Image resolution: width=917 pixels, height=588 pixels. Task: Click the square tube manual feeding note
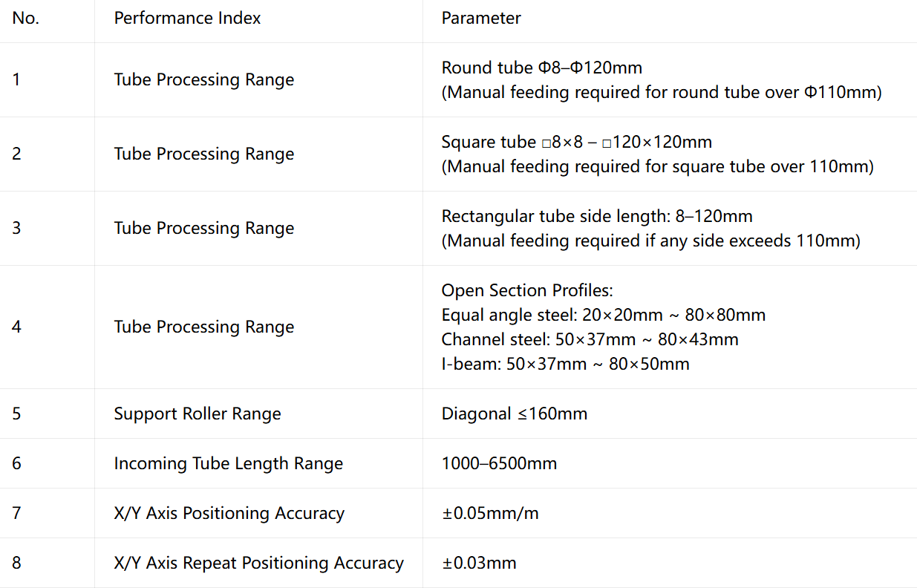(658, 166)
